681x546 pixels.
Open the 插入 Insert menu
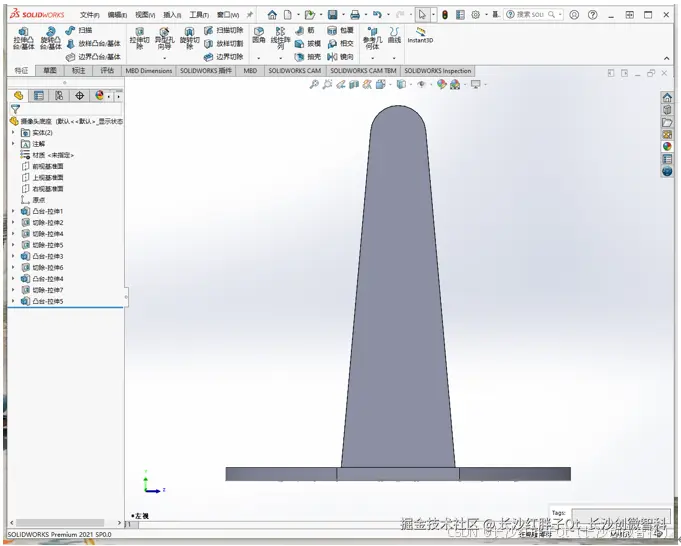(172, 15)
